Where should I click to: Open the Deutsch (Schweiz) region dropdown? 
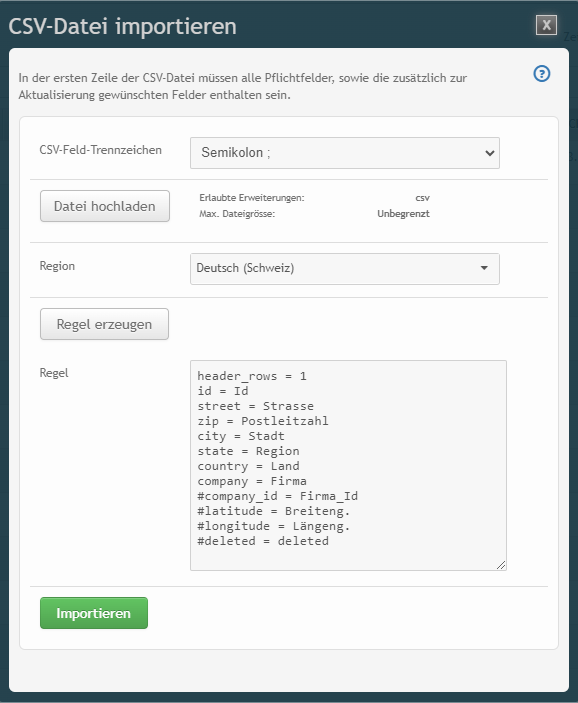(344, 269)
